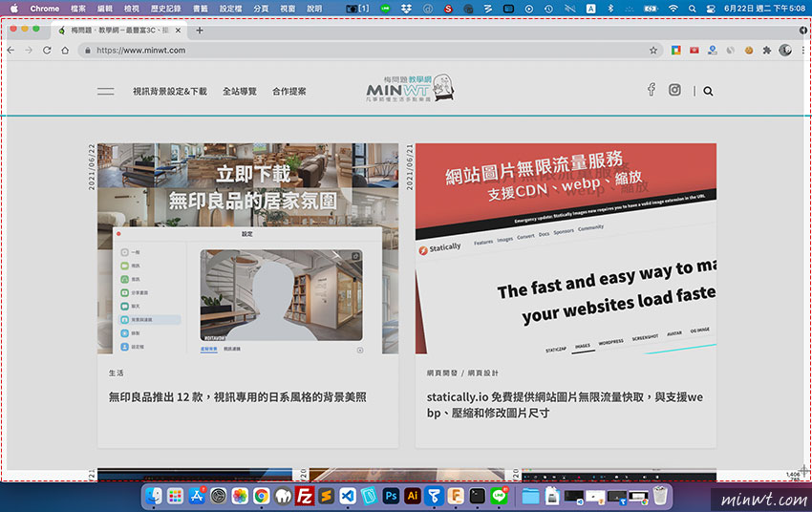Click the menu bar date and time
Screen dimensions: 812x512
(x=764, y=9)
